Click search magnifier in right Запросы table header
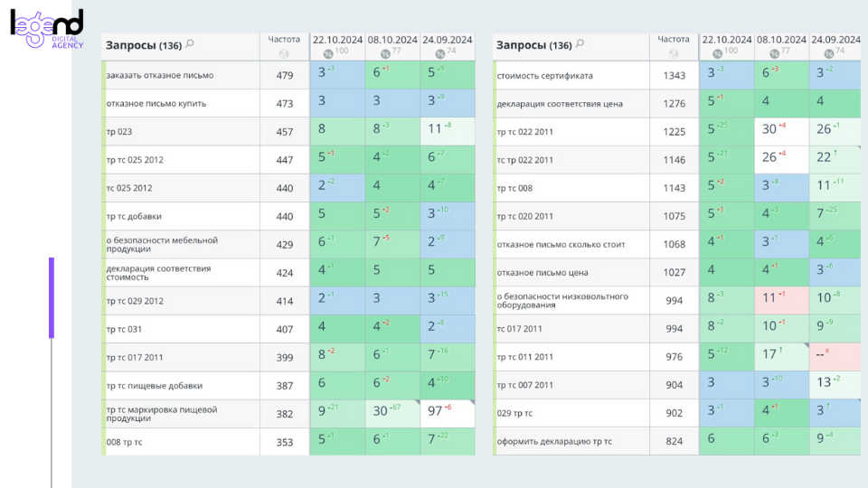The width and height of the screenshot is (868, 488). coord(580,43)
